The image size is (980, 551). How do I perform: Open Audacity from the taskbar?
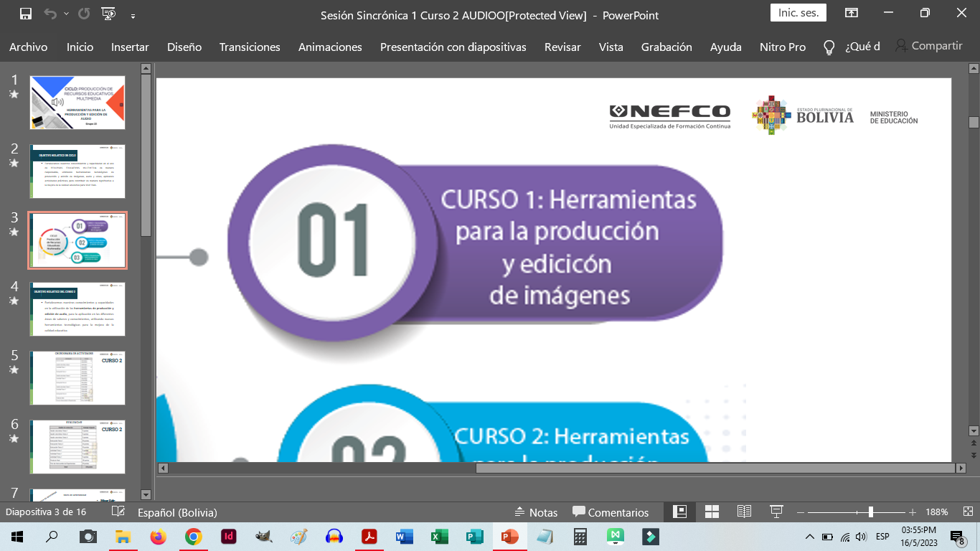pos(334,537)
